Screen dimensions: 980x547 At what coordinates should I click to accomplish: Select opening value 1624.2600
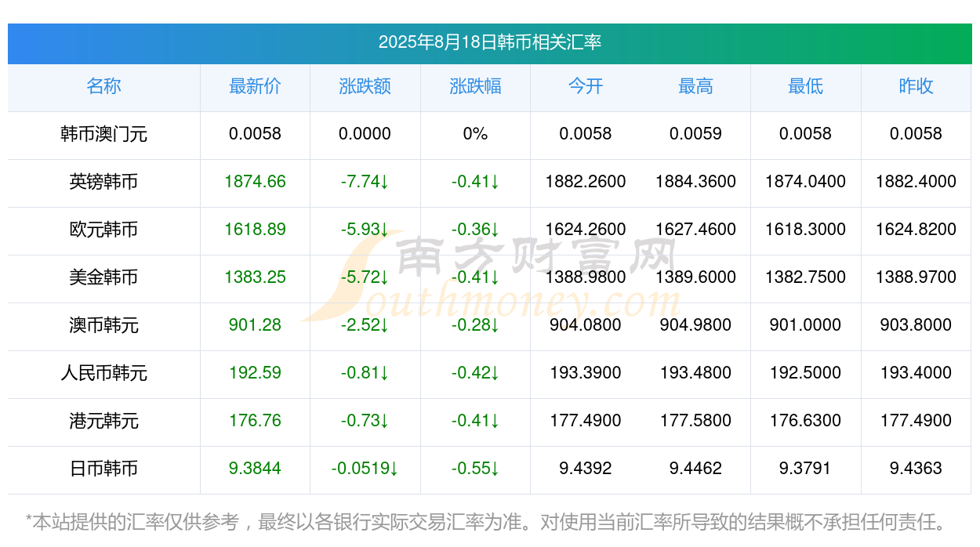pos(586,230)
